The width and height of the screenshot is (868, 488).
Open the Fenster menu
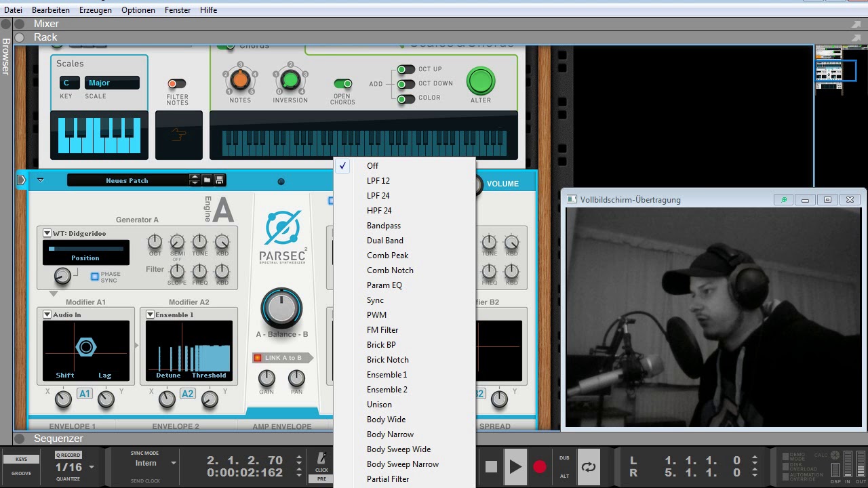pyautogui.click(x=178, y=10)
